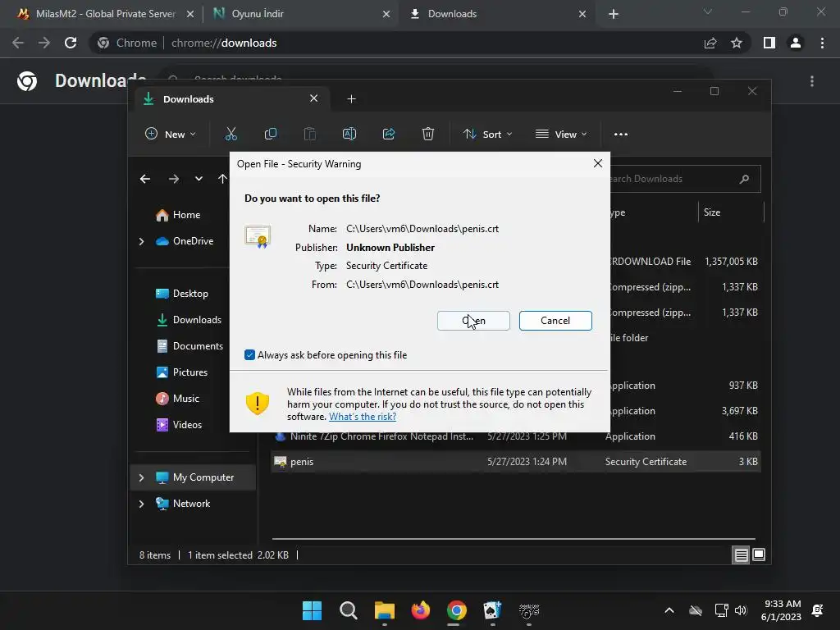The height and width of the screenshot is (630, 840).
Task: Expand the Network tree node
Action: pos(141,504)
